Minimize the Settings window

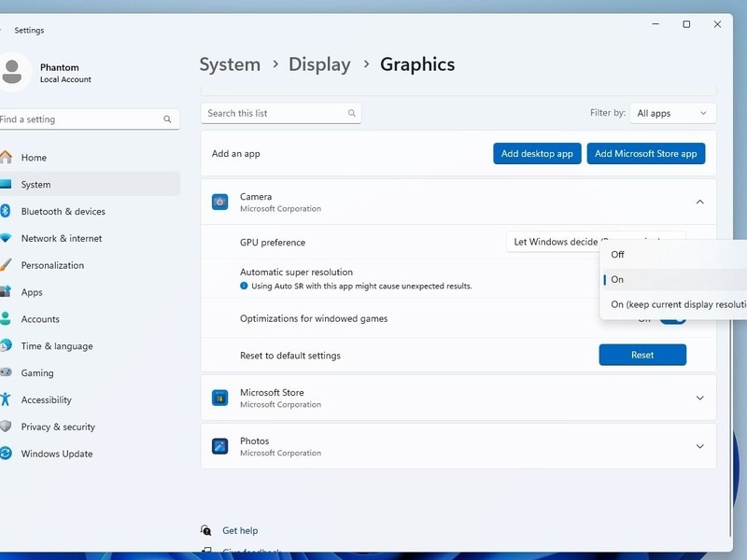pos(655,24)
